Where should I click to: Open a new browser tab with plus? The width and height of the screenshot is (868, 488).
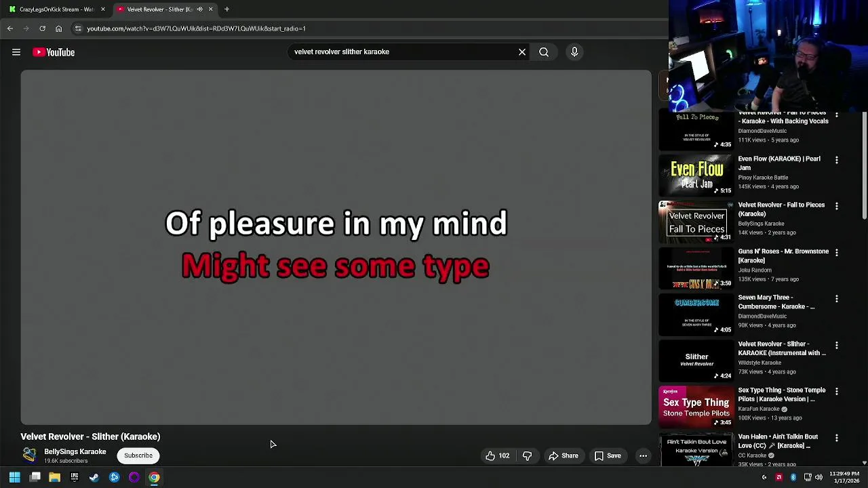pos(226,9)
